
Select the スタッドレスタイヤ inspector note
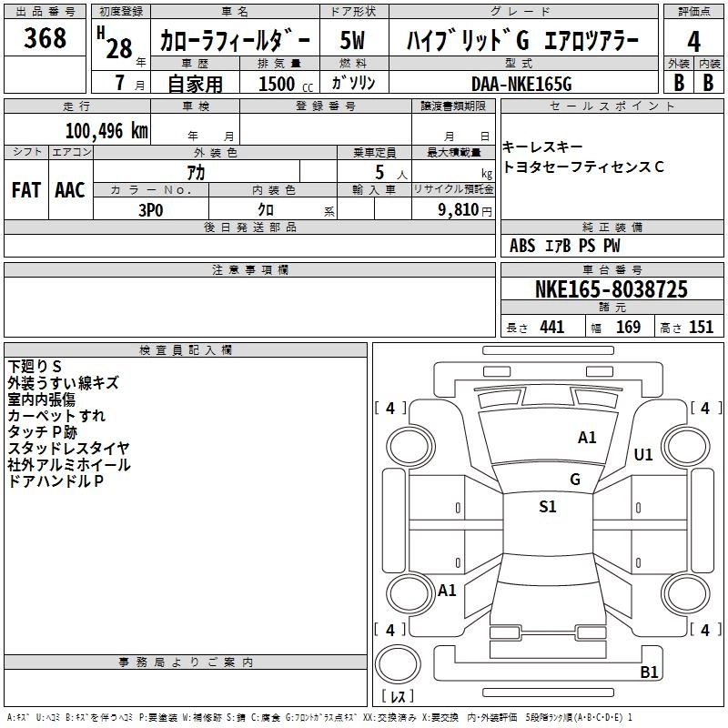[x=68, y=448]
